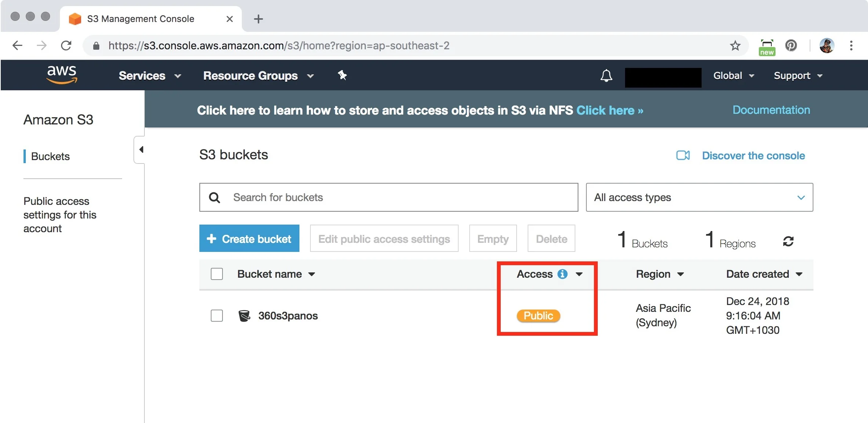Open the Chrome profile avatar
Screen dimensions: 868x423
pos(826,46)
